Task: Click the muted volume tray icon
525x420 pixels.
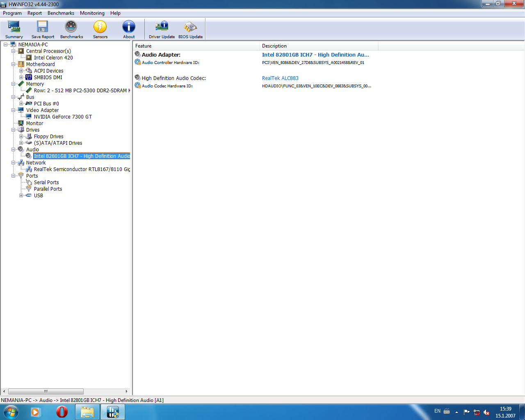Action: (486, 412)
